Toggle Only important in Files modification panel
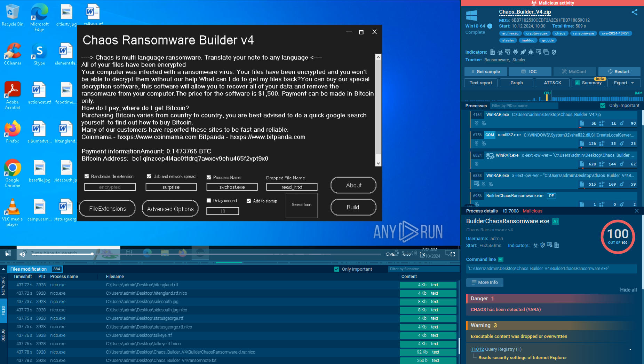 tap(336, 269)
